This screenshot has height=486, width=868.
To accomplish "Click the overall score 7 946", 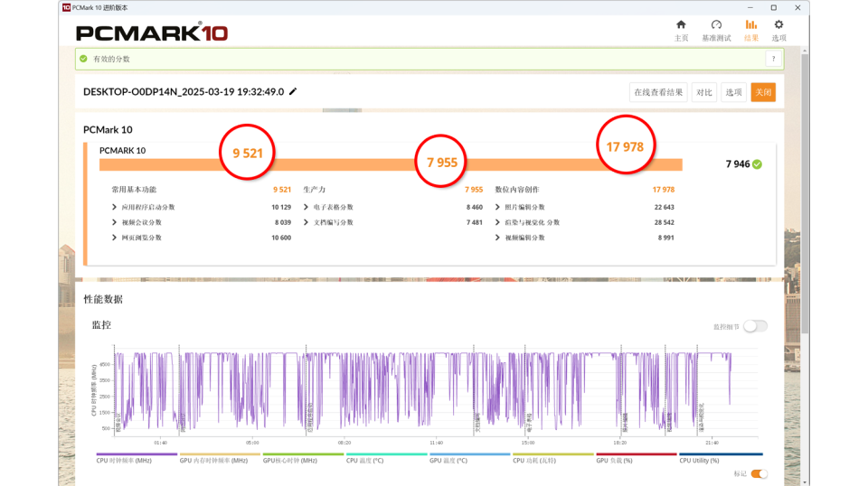I will [x=738, y=164].
